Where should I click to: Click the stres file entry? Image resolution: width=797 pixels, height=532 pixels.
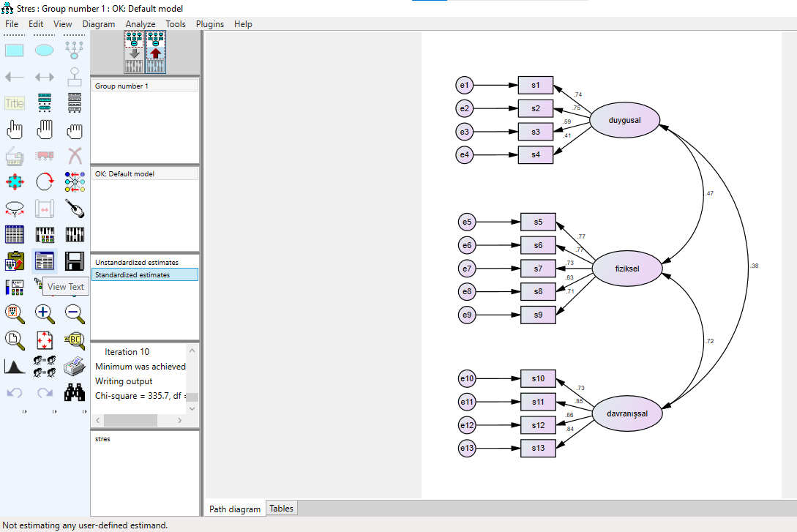pyautogui.click(x=102, y=439)
